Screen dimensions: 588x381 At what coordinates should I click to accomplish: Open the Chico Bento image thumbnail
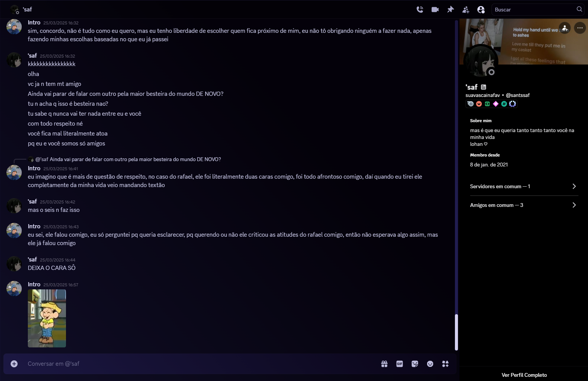coord(47,318)
